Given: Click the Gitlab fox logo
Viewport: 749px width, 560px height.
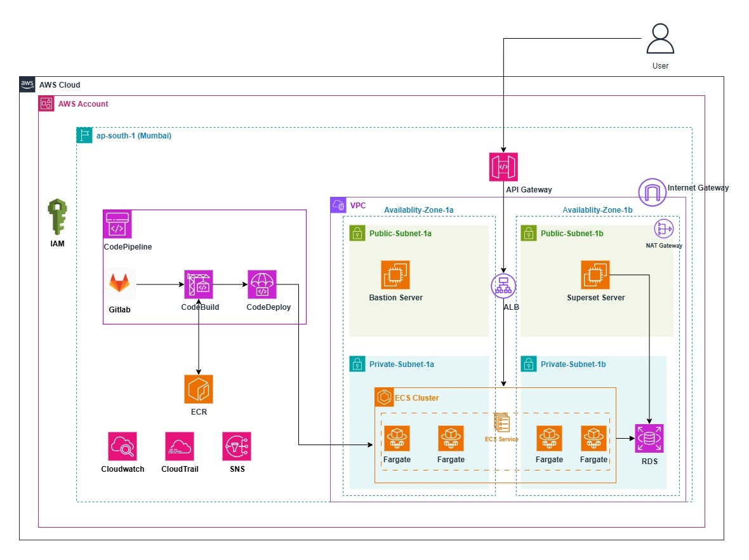Looking at the screenshot, I should (x=122, y=284).
